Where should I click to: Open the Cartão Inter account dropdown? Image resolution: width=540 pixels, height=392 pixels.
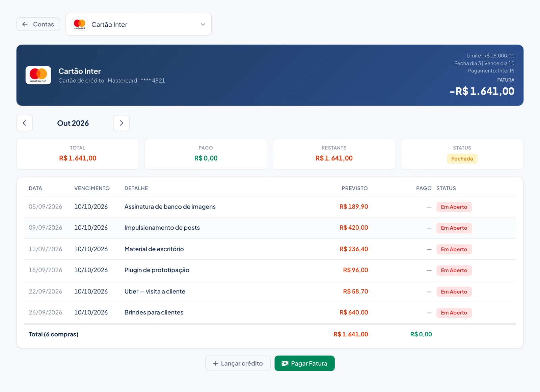[138, 24]
